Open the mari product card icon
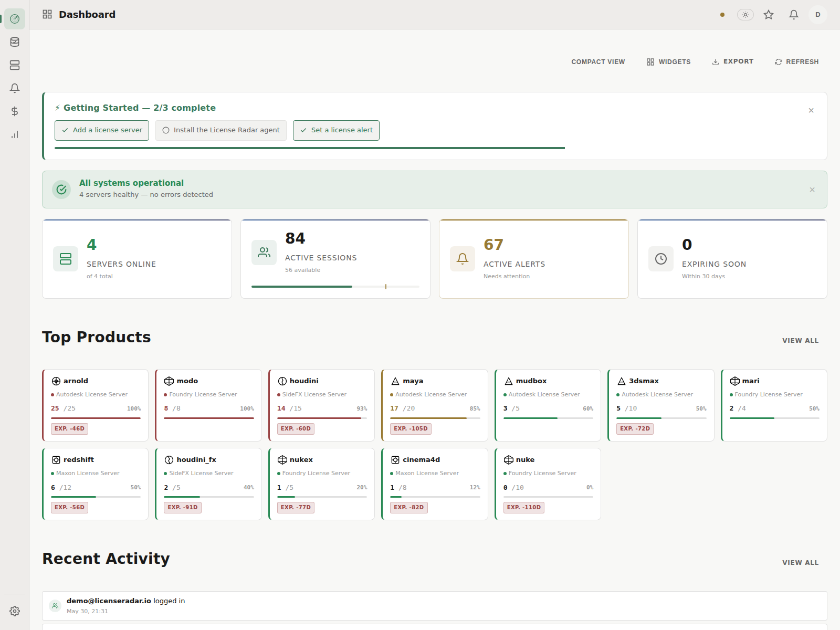The height and width of the screenshot is (630, 840). (735, 381)
